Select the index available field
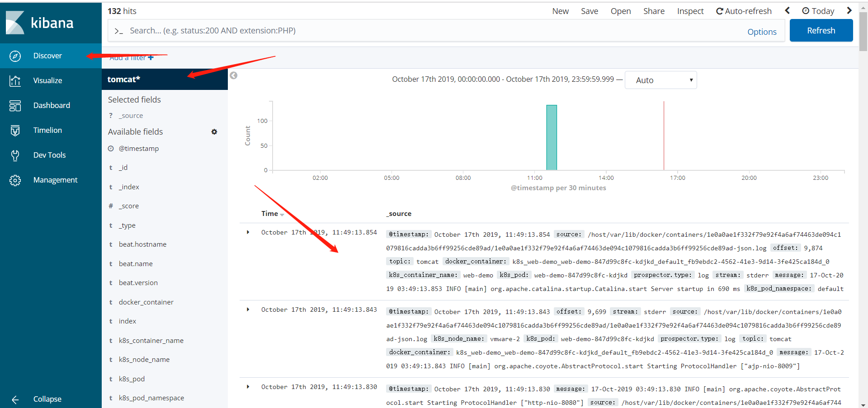868x408 pixels. (127, 321)
